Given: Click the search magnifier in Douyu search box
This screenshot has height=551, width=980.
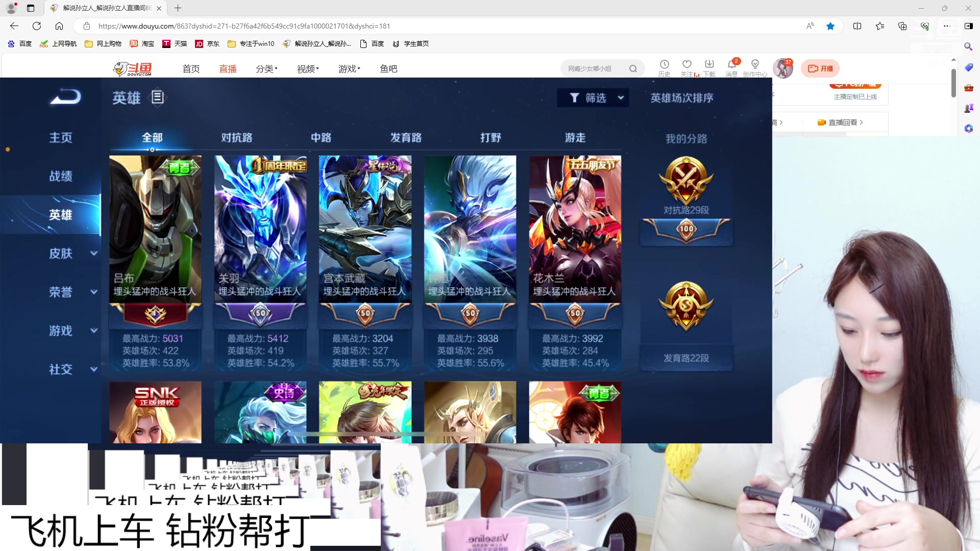Looking at the screenshot, I should pos(633,69).
